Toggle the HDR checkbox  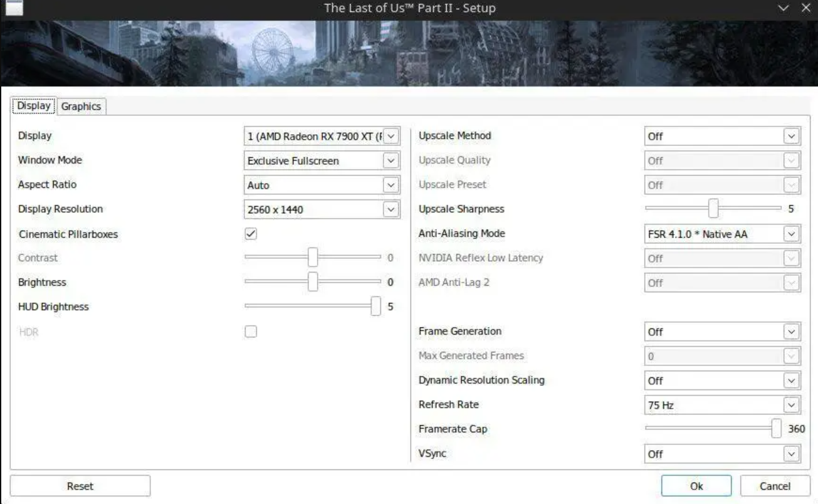point(251,332)
